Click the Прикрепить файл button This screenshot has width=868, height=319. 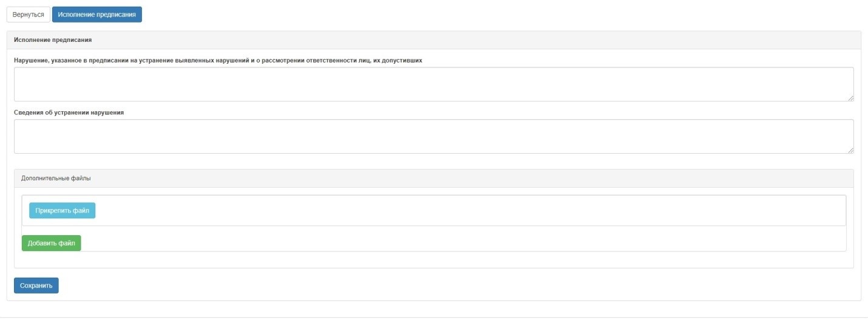coord(63,210)
